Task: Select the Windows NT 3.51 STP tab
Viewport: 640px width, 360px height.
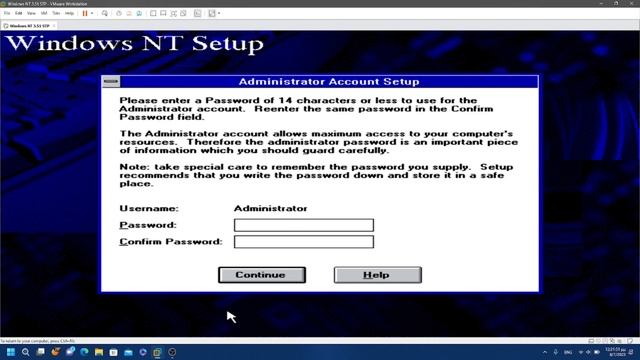Action: (29, 26)
